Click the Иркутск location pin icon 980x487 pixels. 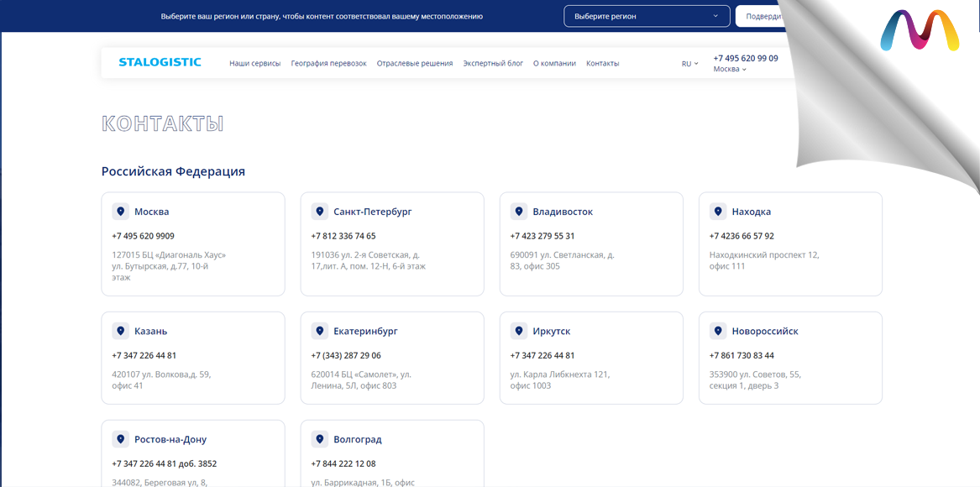(x=519, y=332)
